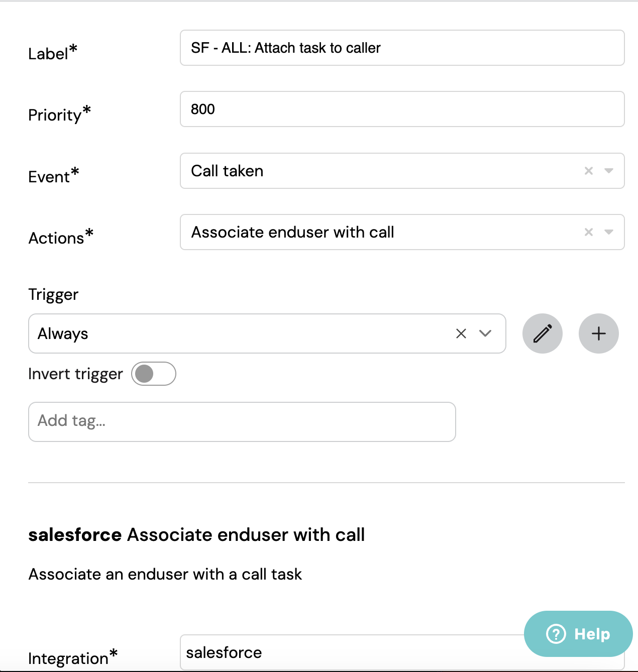Select the Call taken event value
Image resolution: width=638 pixels, height=672 pixels.
point(227,171)
